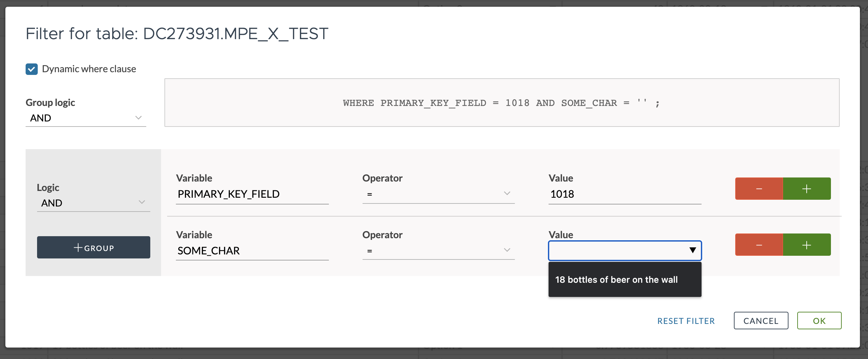Viewport: 868px width, 359px height.
Task: Click the PRIMARY_KEY_FIELD variable field
Action: point(252,194)
